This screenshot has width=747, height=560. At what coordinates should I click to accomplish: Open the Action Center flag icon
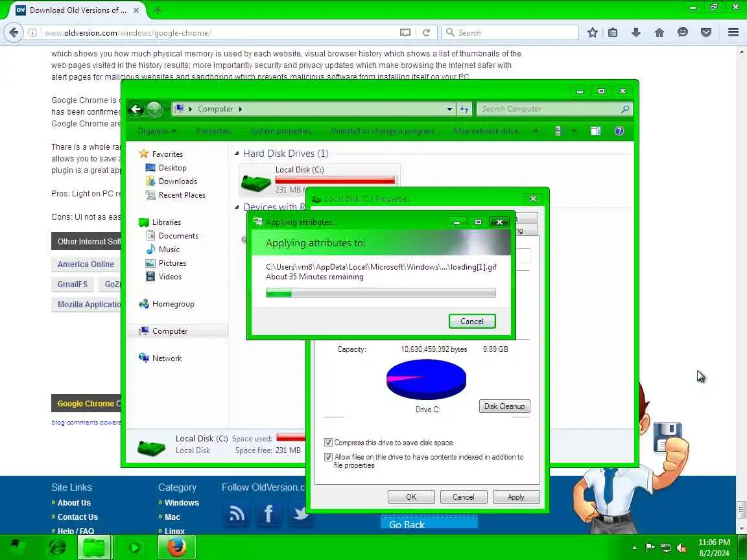650,548
